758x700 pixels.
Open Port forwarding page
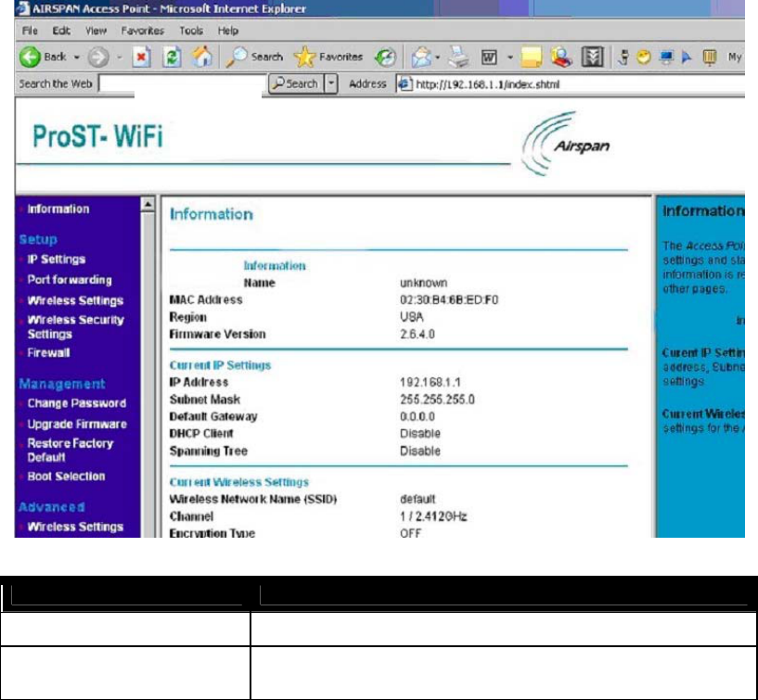point(70,280)
